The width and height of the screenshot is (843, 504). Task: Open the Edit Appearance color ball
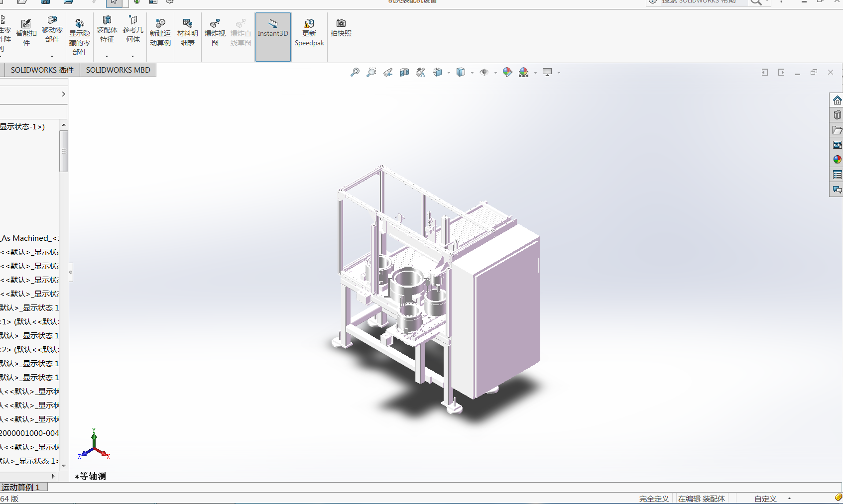click(507, 73)
